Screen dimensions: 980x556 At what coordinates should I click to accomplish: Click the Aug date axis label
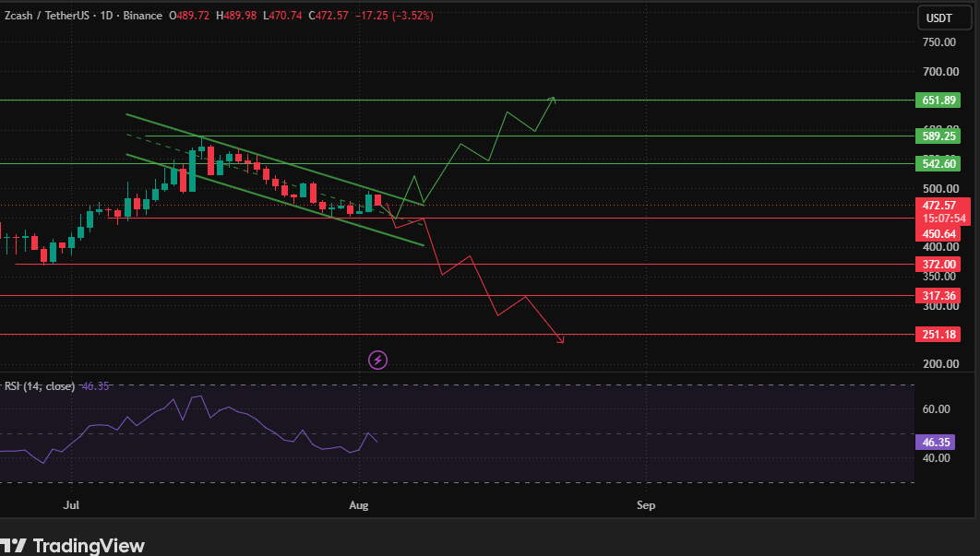click(x=359, y=504)
